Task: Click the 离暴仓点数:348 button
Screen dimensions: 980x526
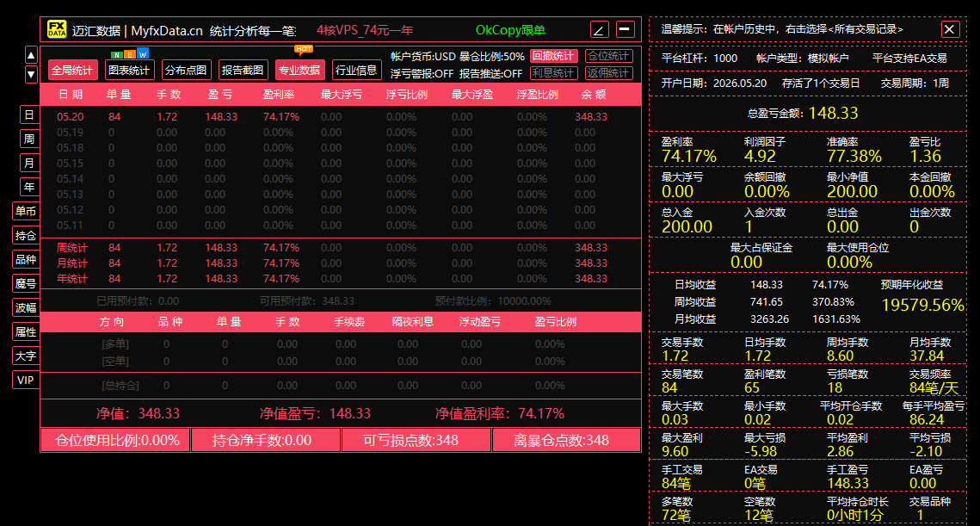Action: (566, 440)
